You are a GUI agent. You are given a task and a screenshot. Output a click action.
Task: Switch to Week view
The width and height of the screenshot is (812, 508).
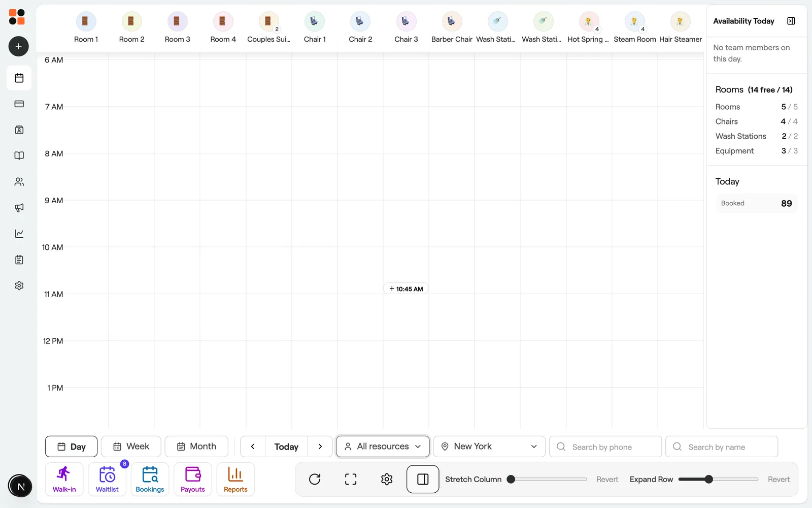point(131,447)
